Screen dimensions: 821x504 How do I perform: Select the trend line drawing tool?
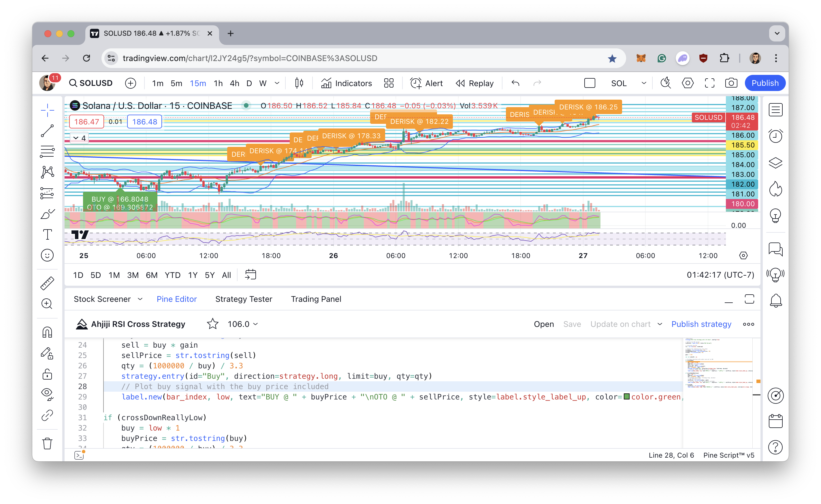tap(47, 131)
